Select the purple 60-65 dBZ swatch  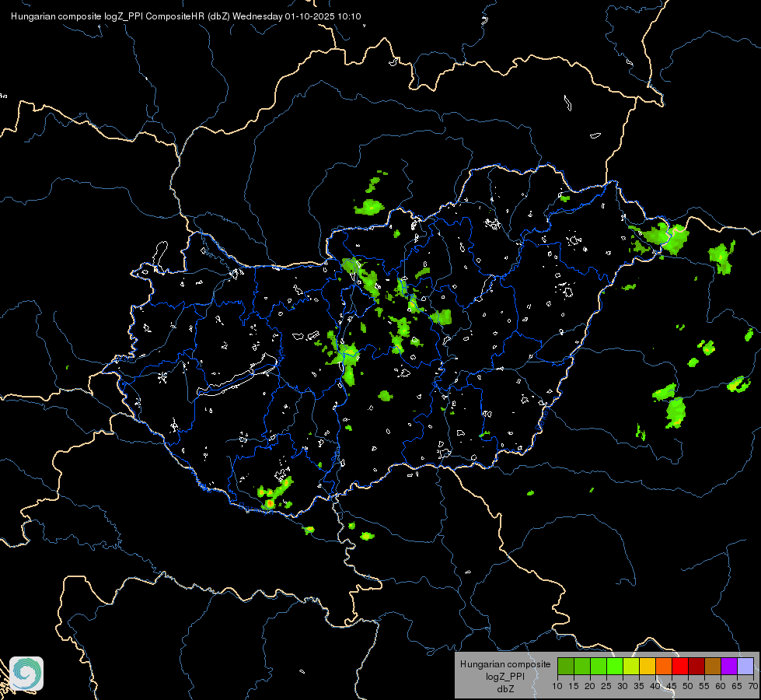pyautogui.click(x=729, y=666)
